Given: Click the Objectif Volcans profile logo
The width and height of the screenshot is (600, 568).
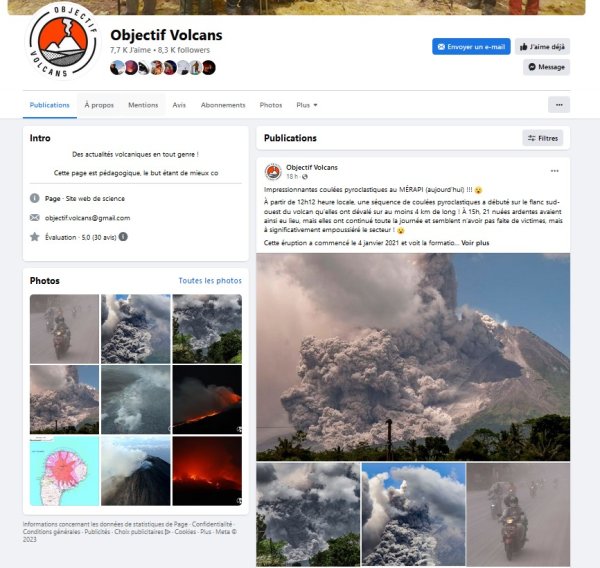Looking at the screenshot, I should (x=63, y=42).
